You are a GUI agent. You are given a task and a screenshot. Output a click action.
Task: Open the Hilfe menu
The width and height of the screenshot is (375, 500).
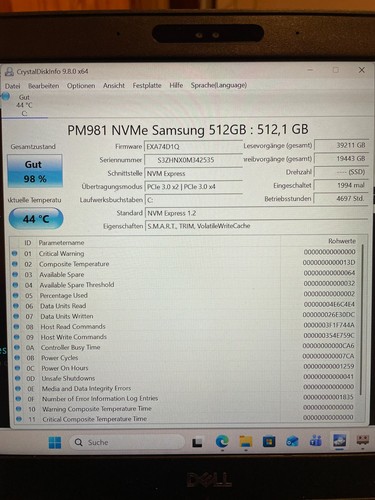tap(176, 85)
